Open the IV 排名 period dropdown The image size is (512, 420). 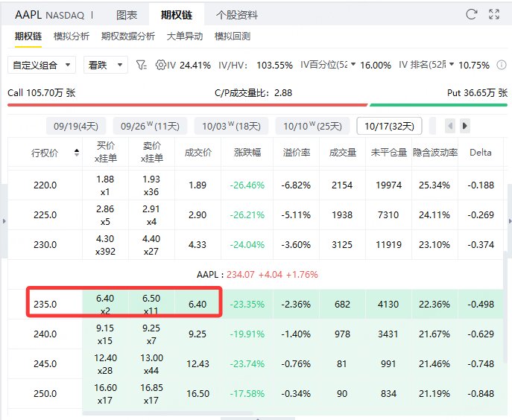click(x=452, y=65)
